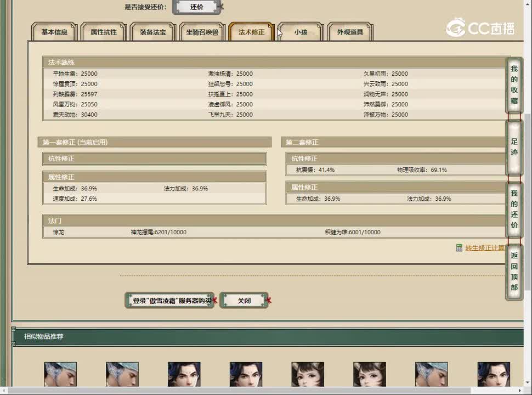Screen dimensions: 532x395
Task: Open the 外观道具 tab
Action: [x=350, y=32]
